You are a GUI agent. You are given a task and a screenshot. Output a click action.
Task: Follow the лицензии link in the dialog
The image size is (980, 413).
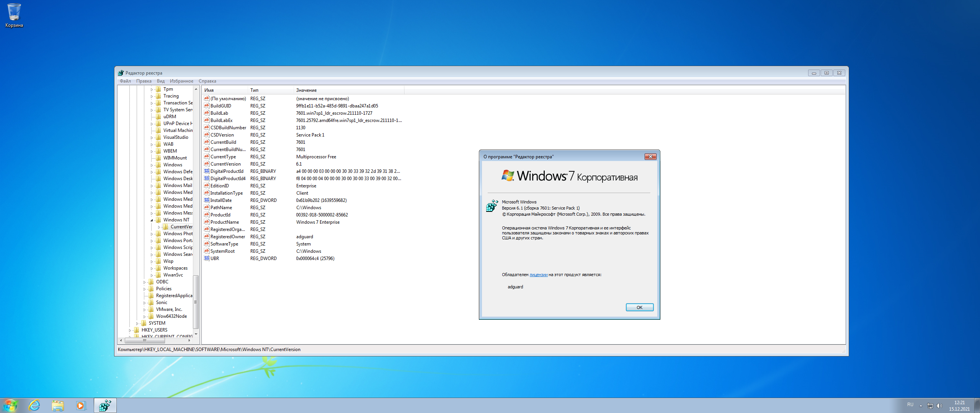point(538,275)
